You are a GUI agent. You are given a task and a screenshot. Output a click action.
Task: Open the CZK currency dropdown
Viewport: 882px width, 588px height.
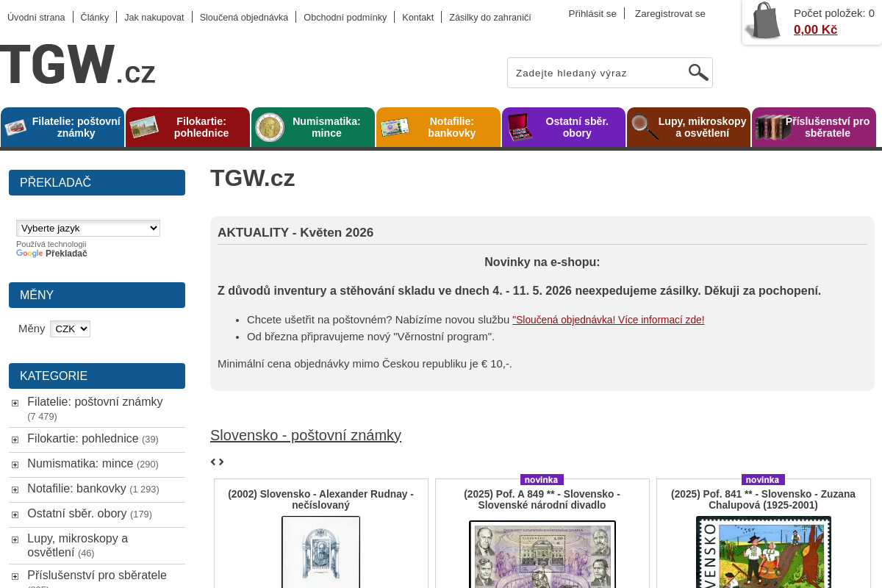70,329
